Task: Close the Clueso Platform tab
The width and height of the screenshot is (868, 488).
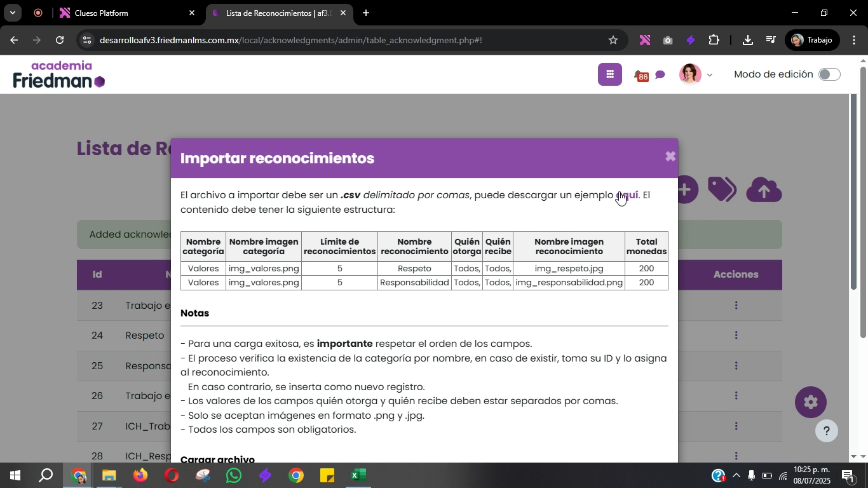Action: click(x=192, y=13)
